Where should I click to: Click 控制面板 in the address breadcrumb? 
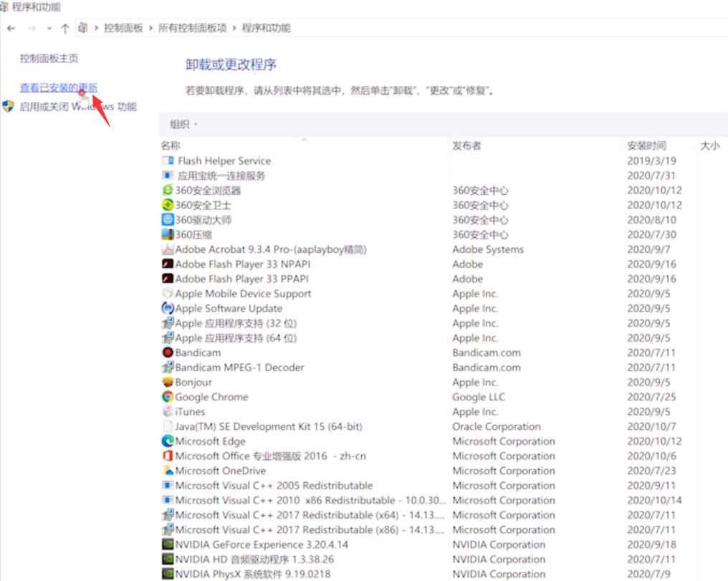(x=123, y=29)
